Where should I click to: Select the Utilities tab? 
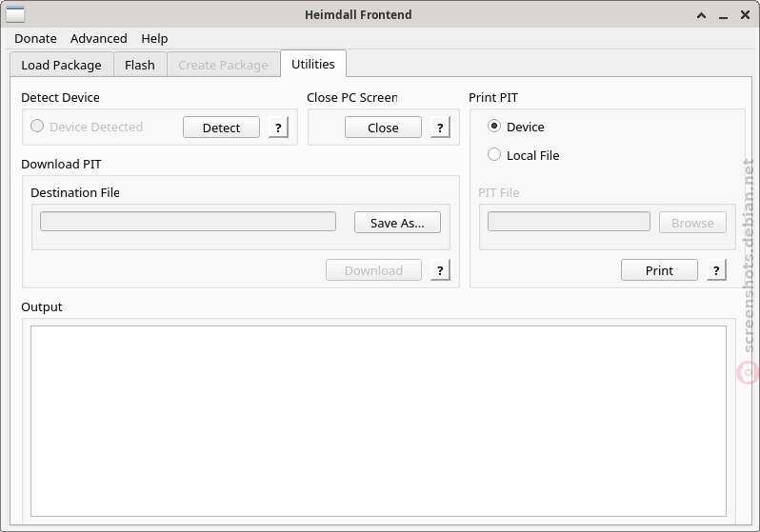point(313,64)
